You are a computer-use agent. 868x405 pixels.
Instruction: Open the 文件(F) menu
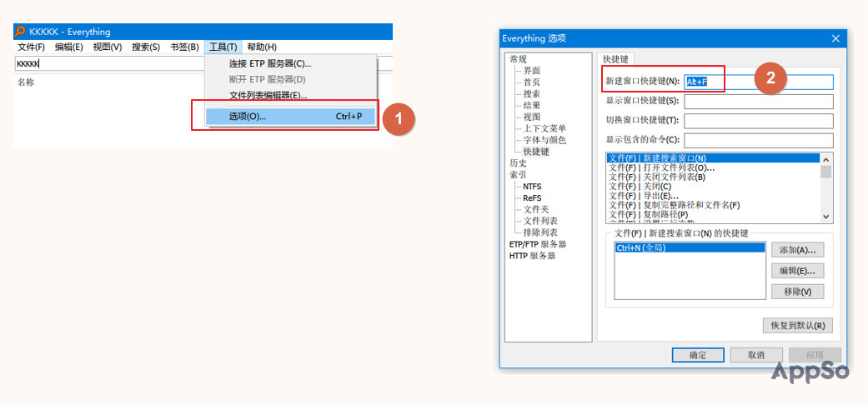click(x=31, y=47)
